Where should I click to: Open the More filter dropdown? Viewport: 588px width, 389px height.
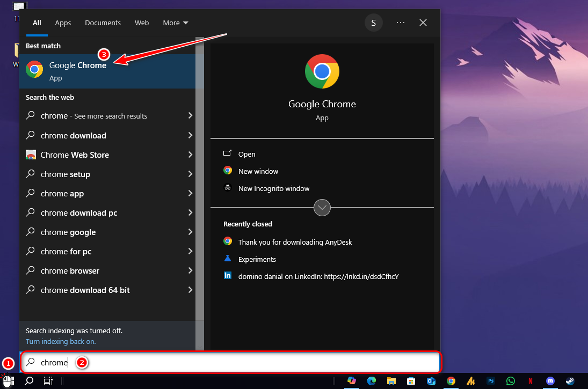pos(176,23)
